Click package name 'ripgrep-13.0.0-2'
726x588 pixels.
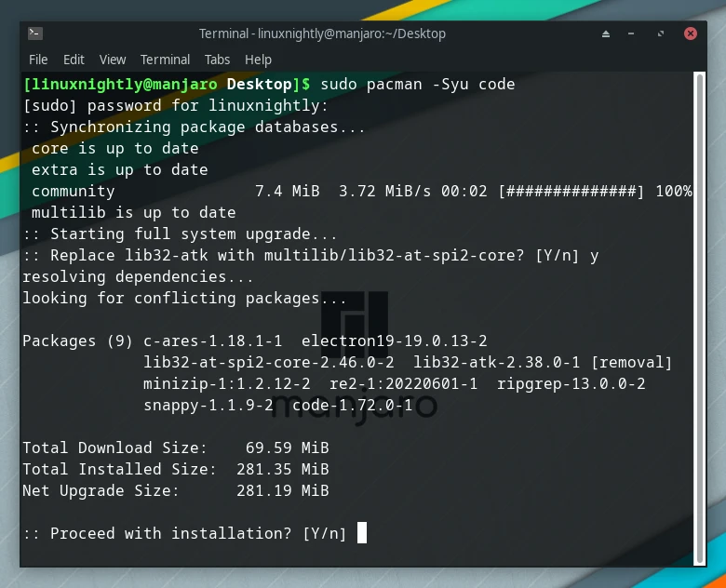[571, 383]
